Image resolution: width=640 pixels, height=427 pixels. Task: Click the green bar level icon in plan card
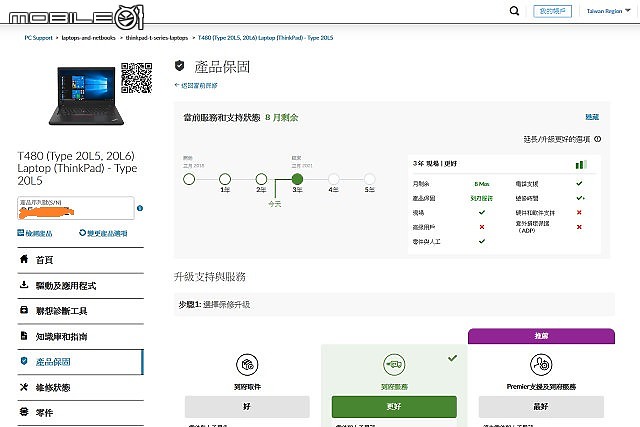tap(582, 165)
